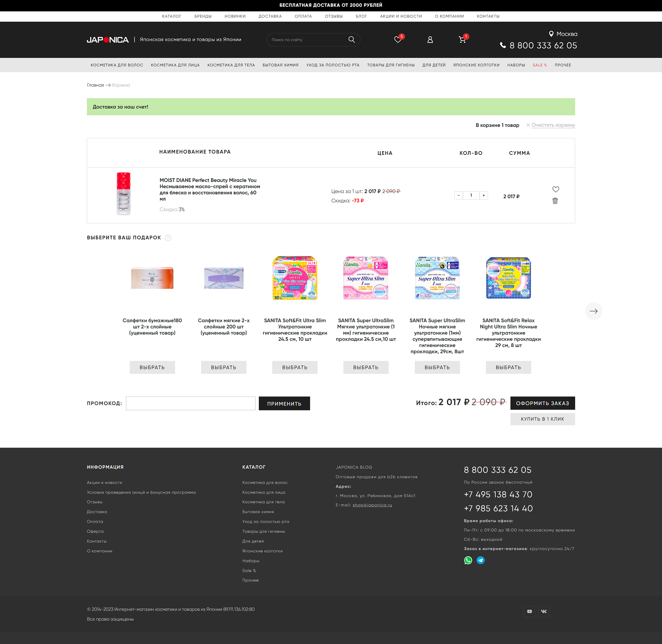Open the user account icon
The width and height of the screenshot is (662, 644).
pyautogui.click(x=430, y=40)
